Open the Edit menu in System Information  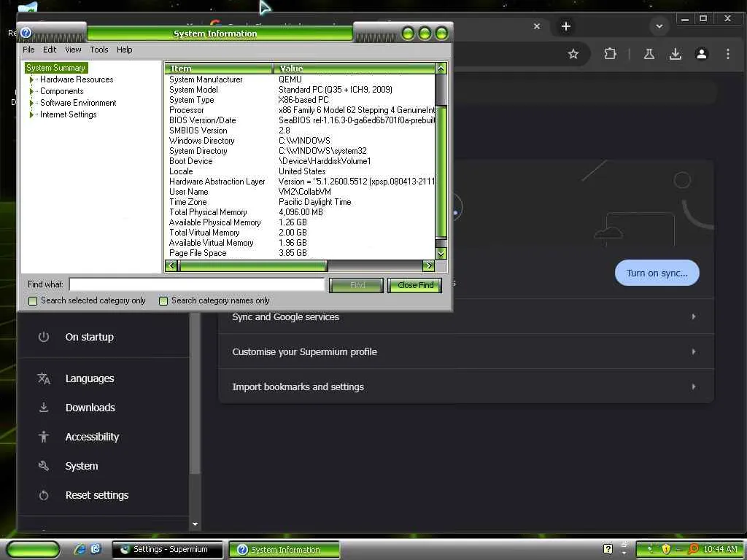50,50
